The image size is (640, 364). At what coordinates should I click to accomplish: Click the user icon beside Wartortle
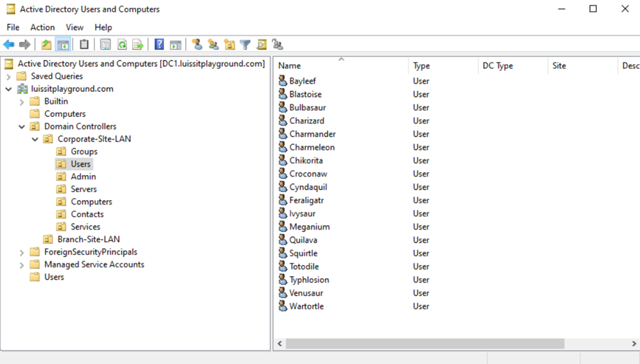point(282,306)
